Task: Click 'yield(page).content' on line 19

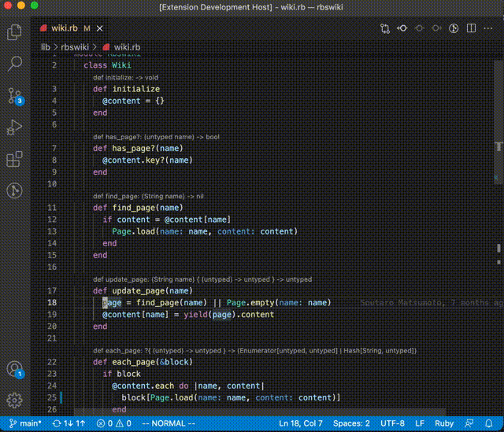Action: click(x=228, y=315)
